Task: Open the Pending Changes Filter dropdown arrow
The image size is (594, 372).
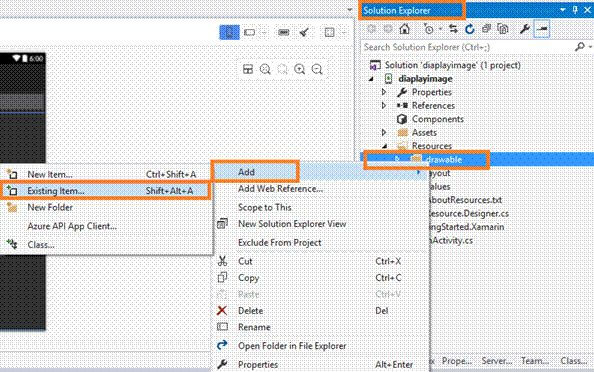Action: pyautogui.click(x=440, y=29)
